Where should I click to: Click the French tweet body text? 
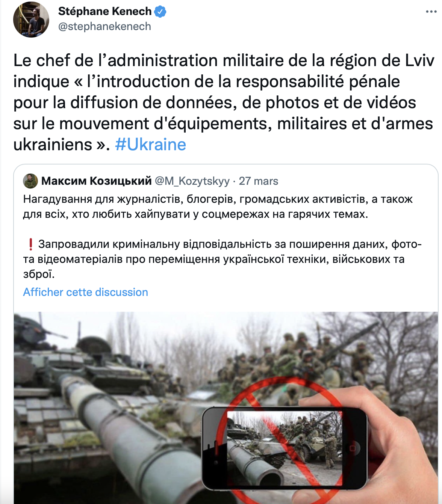(224, 103)
